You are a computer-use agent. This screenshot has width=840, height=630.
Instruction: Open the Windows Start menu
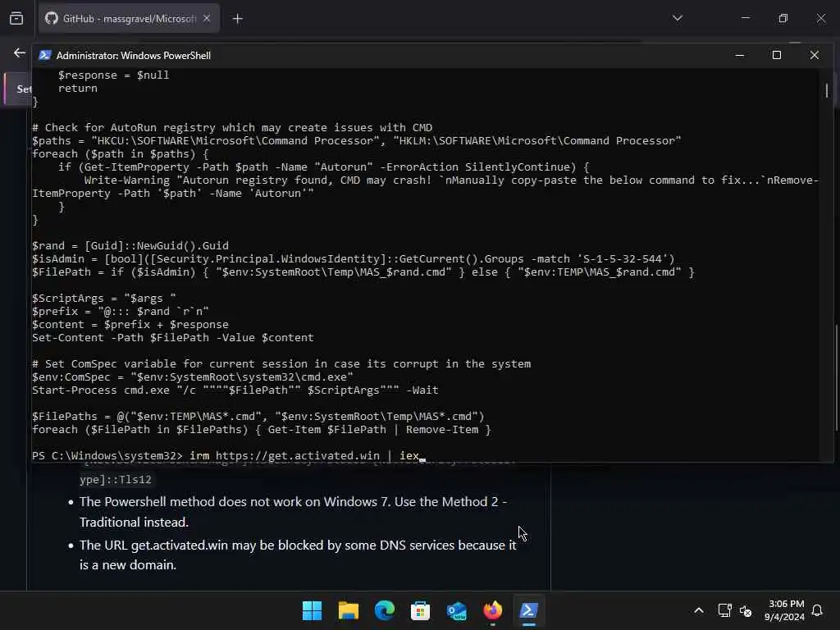pyautogui.click(x=312, y=610)
